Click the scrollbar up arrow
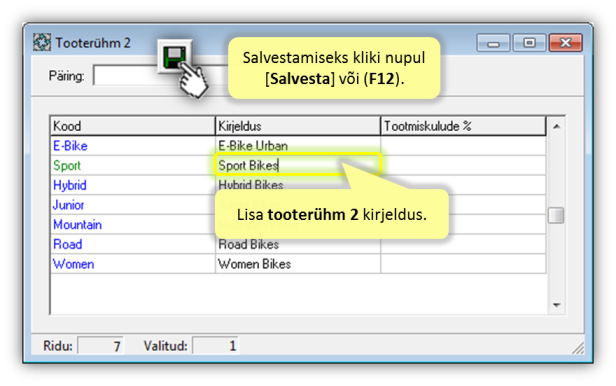 click(x=556, y=126)
